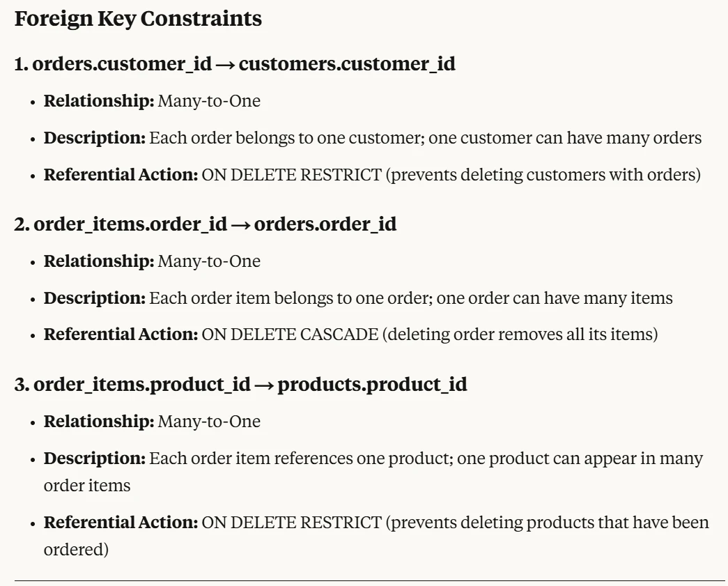The height and width of the screenshot is (586, 728).
Task: Click the arrow in the orders.customer_id heading
Action: tap(225, 65)
